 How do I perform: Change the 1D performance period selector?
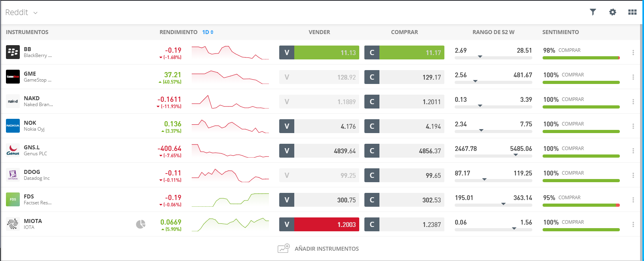[x=208, y=32]
